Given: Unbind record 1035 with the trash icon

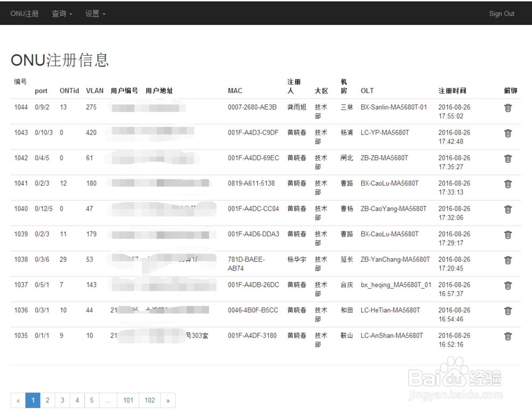Looking at the screenshot, I should pos(508,336).
